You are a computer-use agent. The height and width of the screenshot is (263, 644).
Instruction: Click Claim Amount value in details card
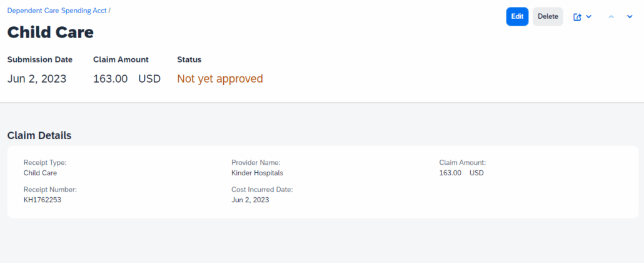coord(450,173)
